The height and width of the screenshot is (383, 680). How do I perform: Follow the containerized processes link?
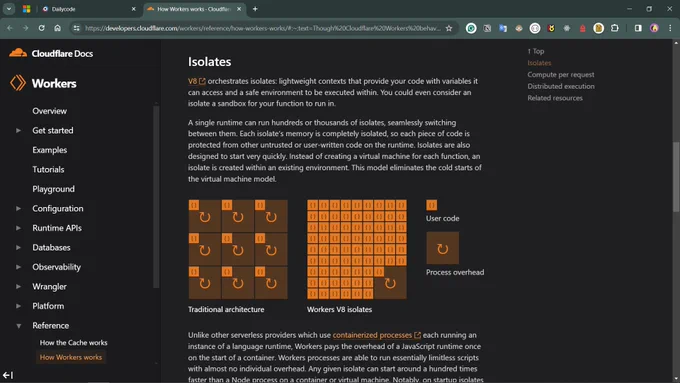click(x=376, y=335)
